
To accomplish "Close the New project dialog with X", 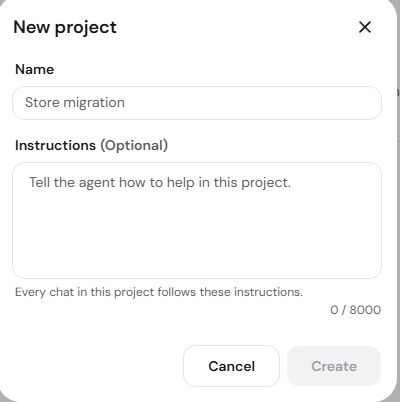I will tap(365, 27).
